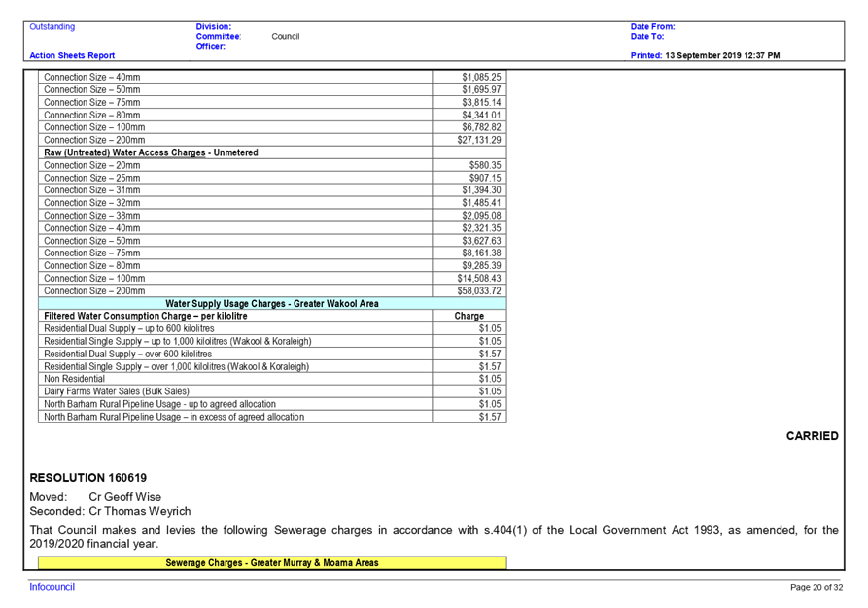Click the Date From: label
The height and width of the screenshot is (608, 868).
[x=652, y=26]
